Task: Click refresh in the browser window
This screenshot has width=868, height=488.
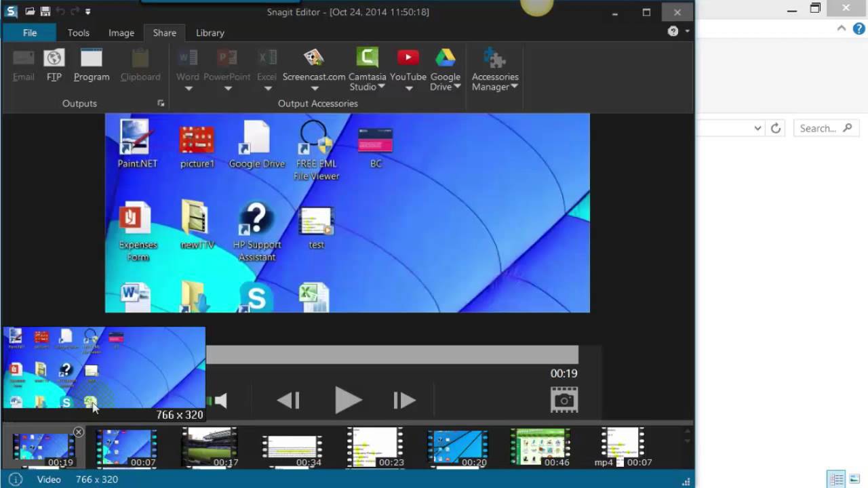Action: 776,128
